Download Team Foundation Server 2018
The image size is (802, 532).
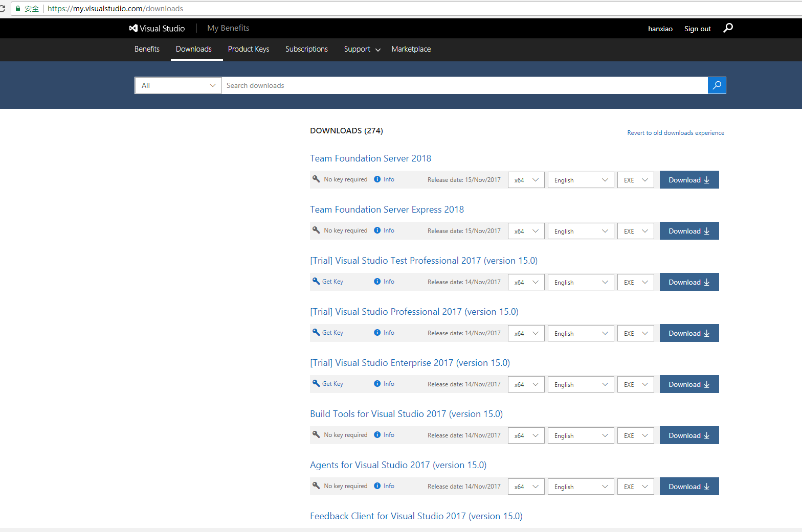click(689, 180)
